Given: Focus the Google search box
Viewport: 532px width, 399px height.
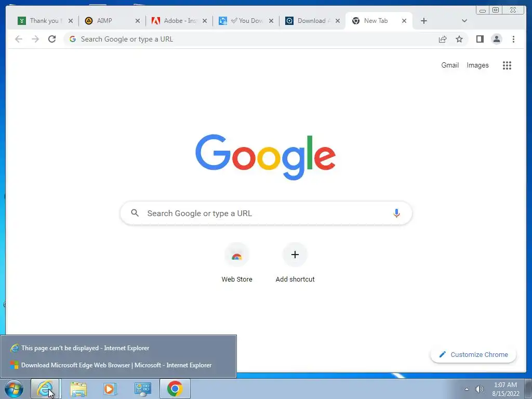Looking at the screenshot, I should tap(266, 213).
